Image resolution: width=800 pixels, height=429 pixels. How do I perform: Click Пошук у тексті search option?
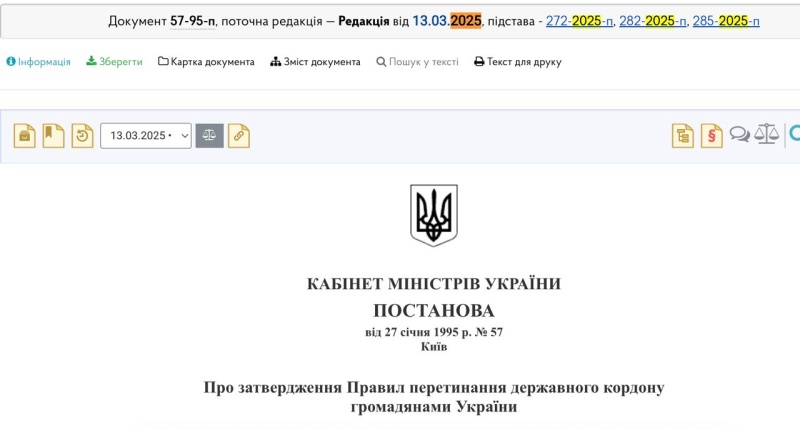pyautogui.click(x=417, y=62)
